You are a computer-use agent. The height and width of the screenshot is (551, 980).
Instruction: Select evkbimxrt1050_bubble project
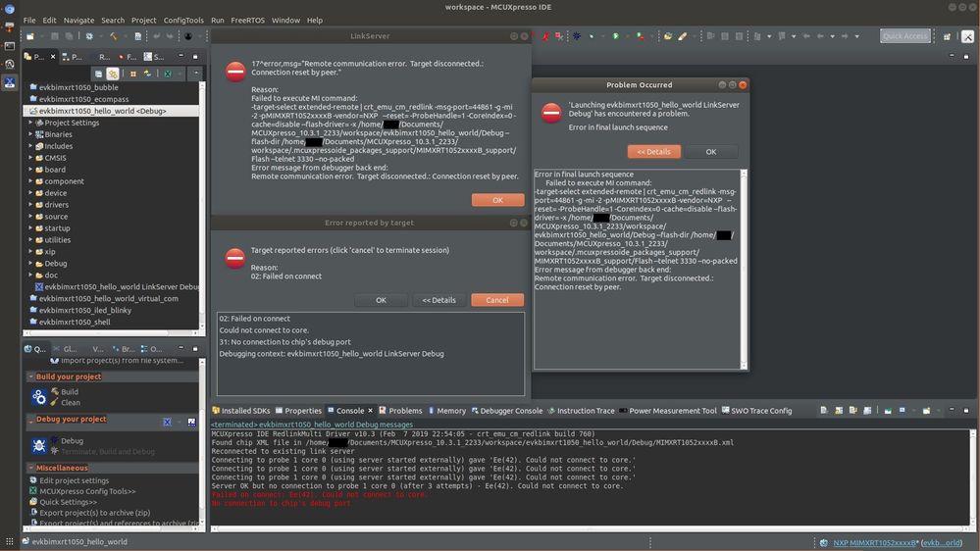[x=78, y=87]
